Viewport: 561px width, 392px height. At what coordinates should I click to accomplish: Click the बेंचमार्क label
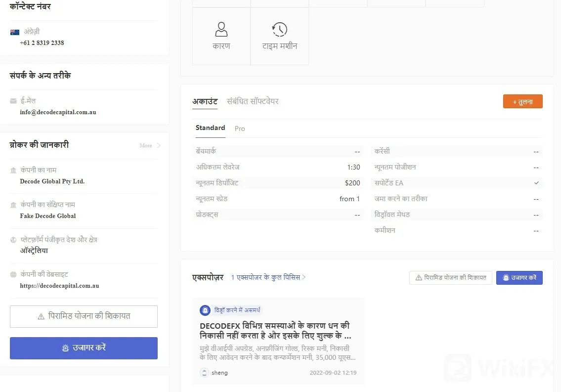[x=206, y=151]
